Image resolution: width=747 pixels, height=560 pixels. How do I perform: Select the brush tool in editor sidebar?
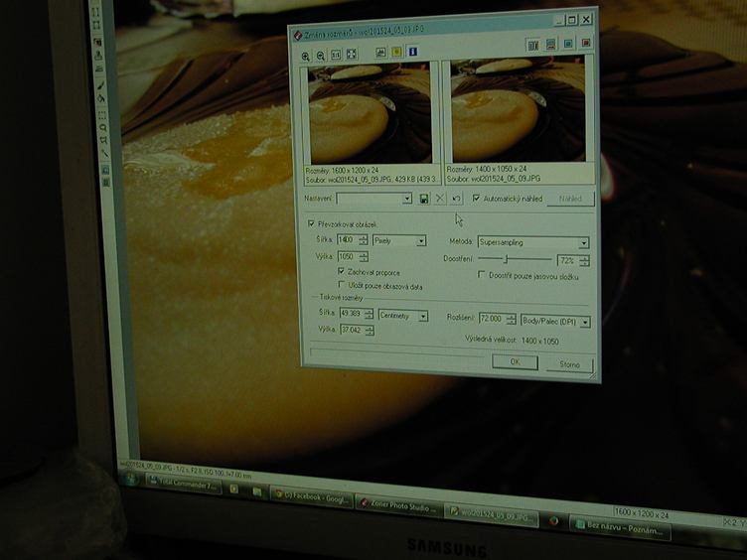[x=100, y=85]
